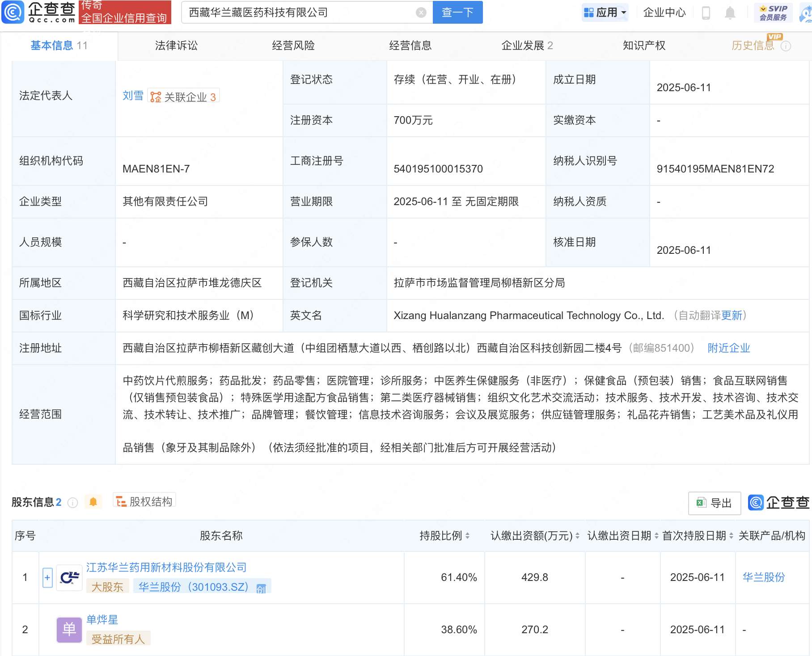Select 61.40% shareholding value
The height and width of the screenshot is (656, 812).
pyautogui.click(x=459, y=577)
